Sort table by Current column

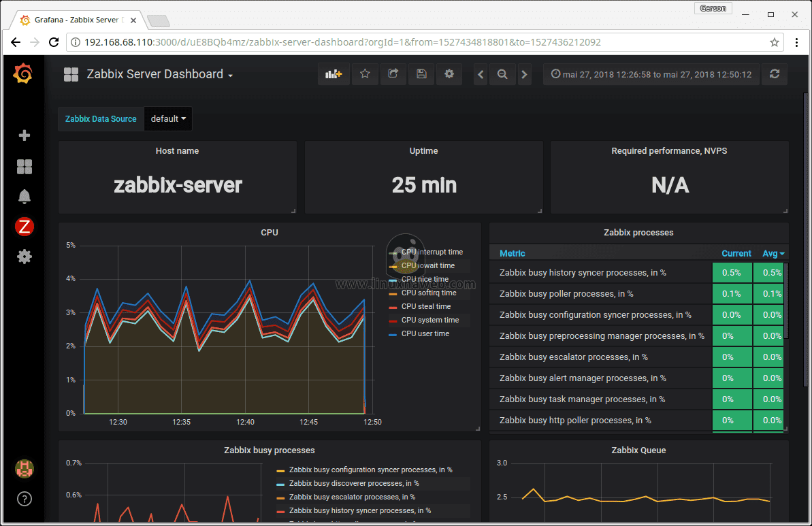tap(736, 254)
